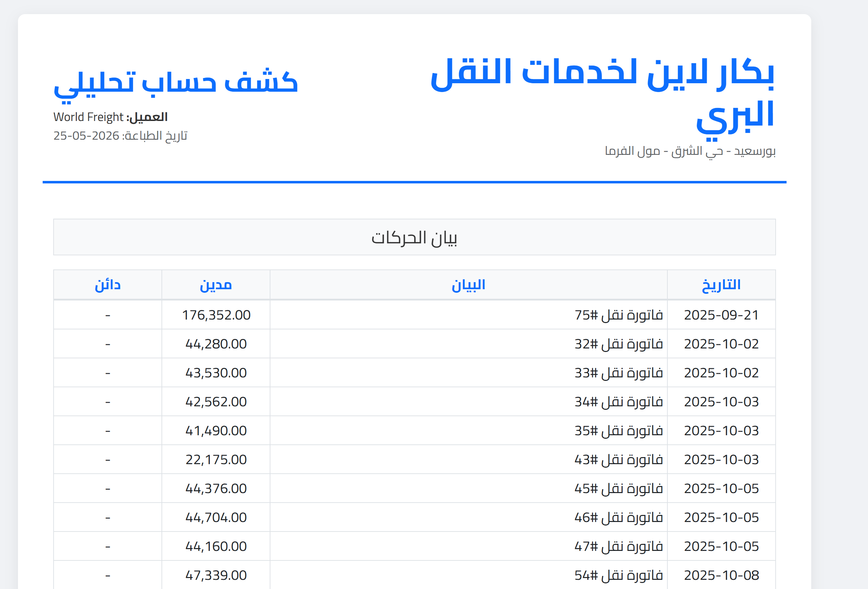Screen dimensions: 868x589
Task: Select date 2025-09-21
Action: click(721, 315)
